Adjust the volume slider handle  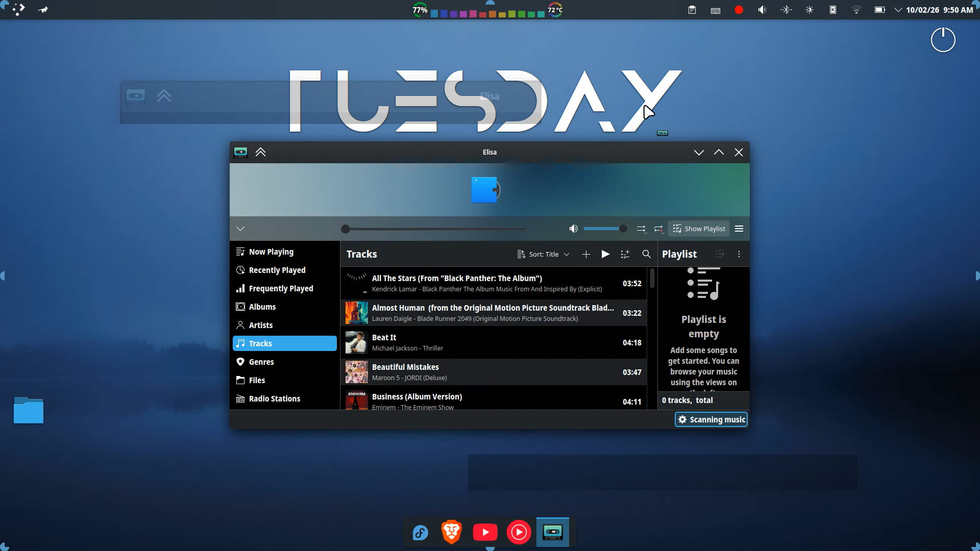(623, 229)
